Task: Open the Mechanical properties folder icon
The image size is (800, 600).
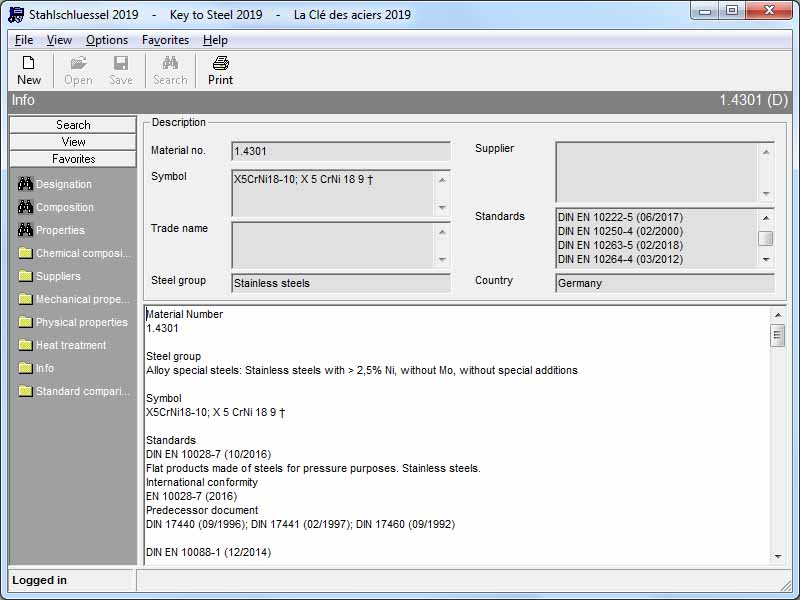Action: point(26,299)
